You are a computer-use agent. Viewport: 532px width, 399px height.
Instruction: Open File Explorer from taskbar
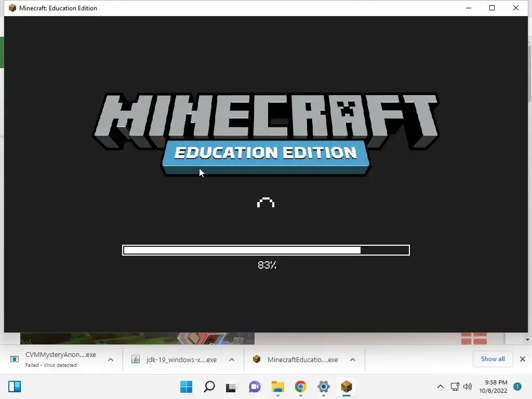(277, 387)
